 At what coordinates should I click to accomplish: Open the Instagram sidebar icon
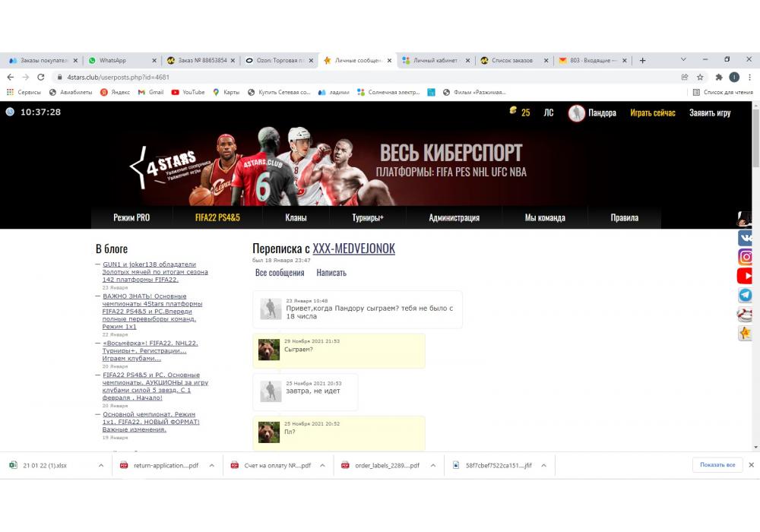click(x=745, y=257)
